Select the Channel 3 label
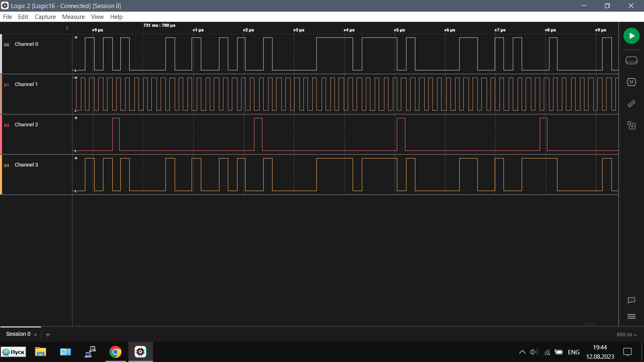Screen dimensions: 644x362 27,165
